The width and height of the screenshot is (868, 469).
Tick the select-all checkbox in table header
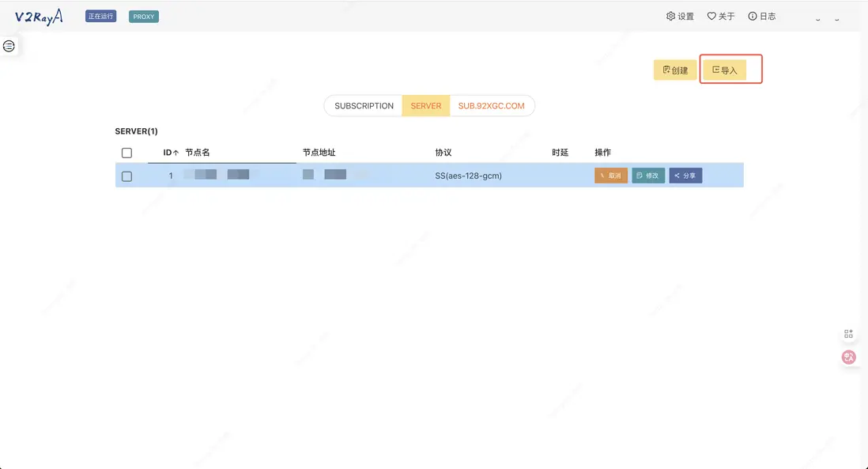click(126, 153)
